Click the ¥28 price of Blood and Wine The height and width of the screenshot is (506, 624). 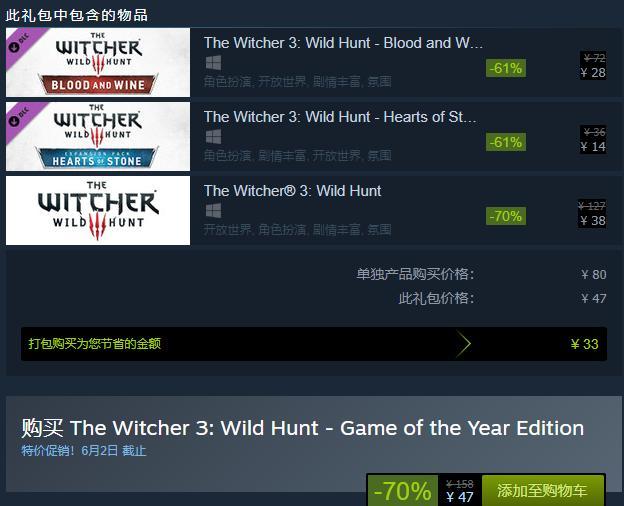593,73
